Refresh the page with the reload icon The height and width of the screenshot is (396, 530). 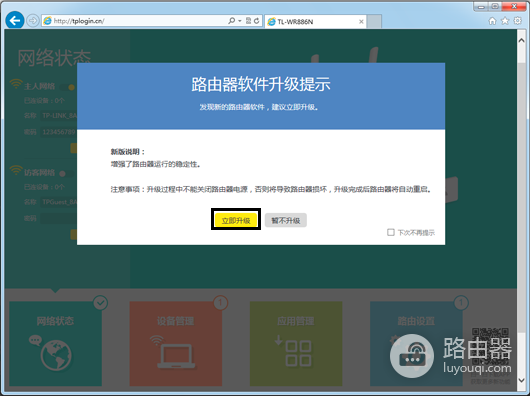[x=257, y=21]
